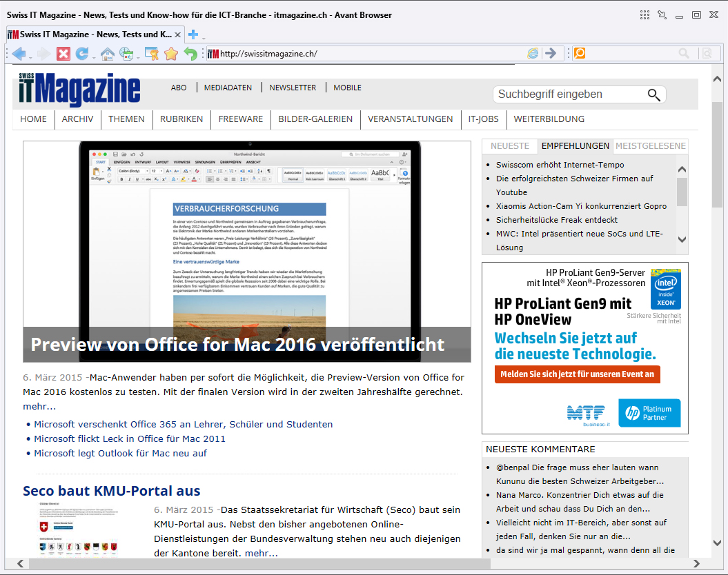Click the orange search engine icon
728x575 pixels.
(580, 53)
